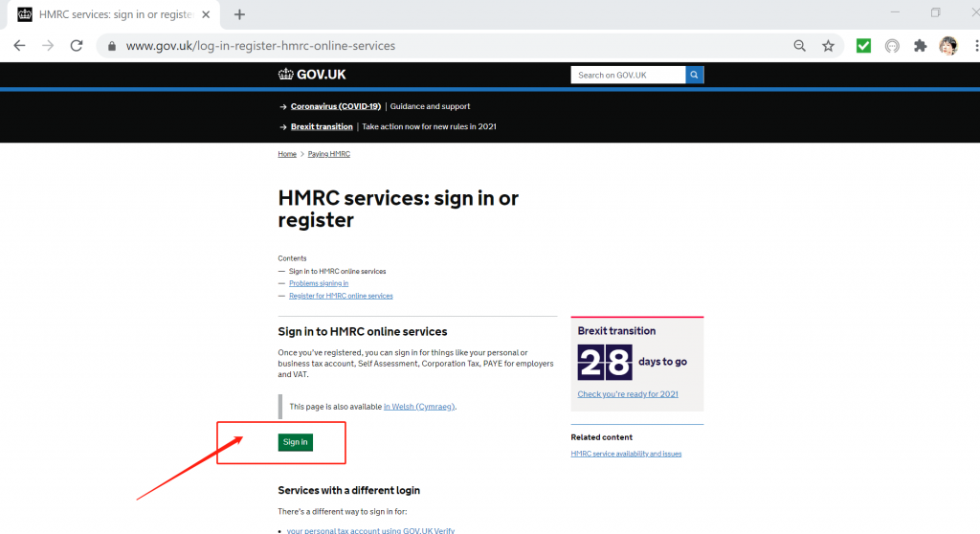
Task: Click the GOV.UK search magnifier button
Action: (x=695, y=75)
